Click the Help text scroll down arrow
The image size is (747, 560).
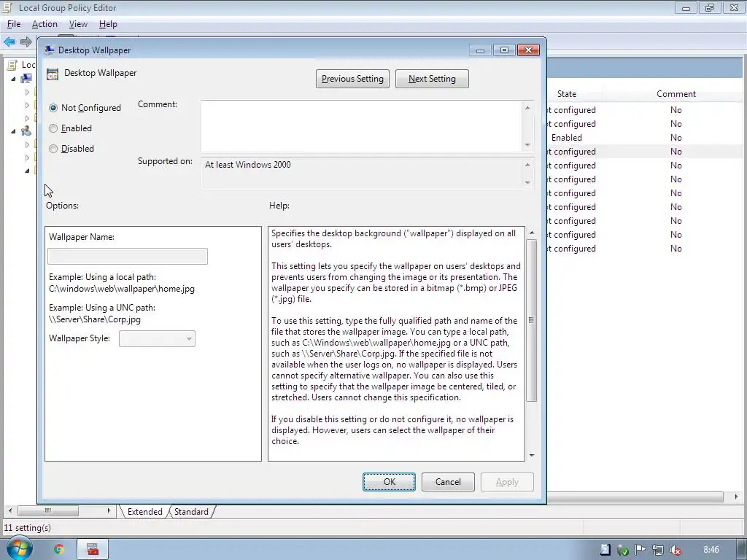coord(532,455)
